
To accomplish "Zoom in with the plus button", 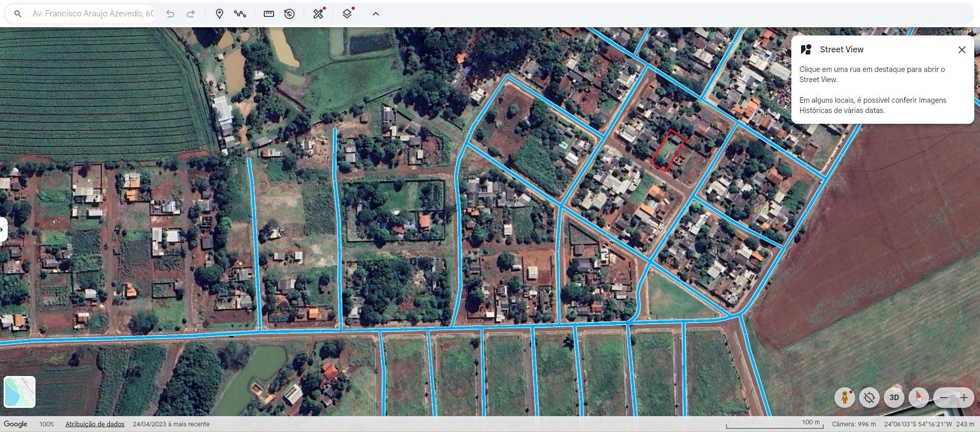I will pos(964,398).
